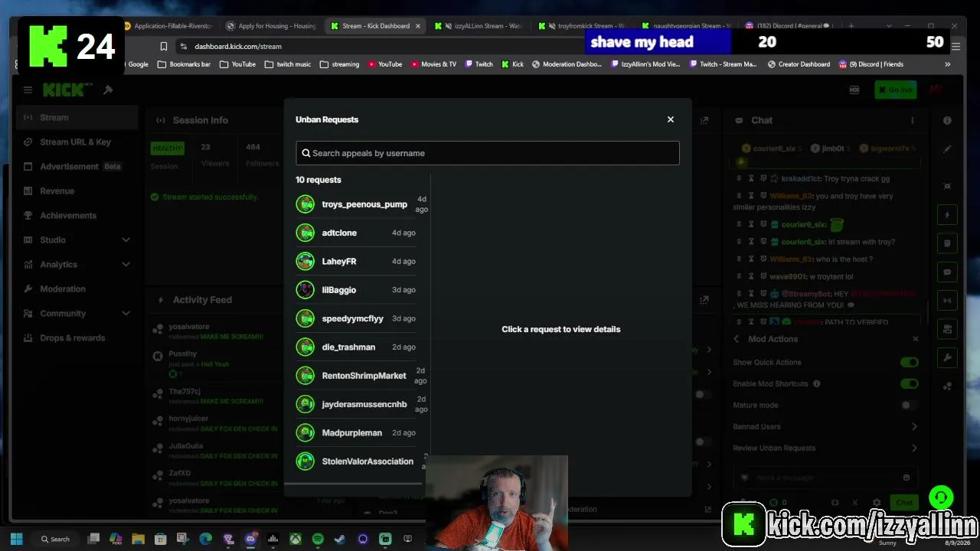980x551 pixels.
Task: Click the lightning bolt quick actions icon
Action: click(x=947, y=215)
